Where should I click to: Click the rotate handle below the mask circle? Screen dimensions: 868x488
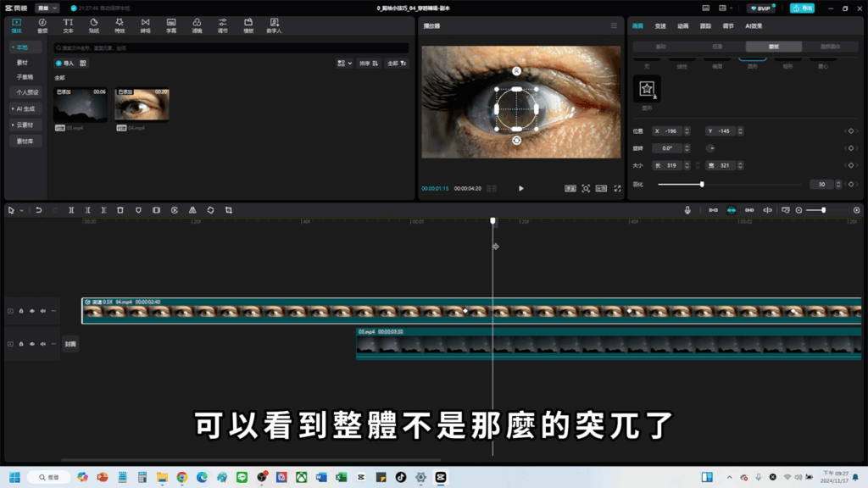point(516,141)
